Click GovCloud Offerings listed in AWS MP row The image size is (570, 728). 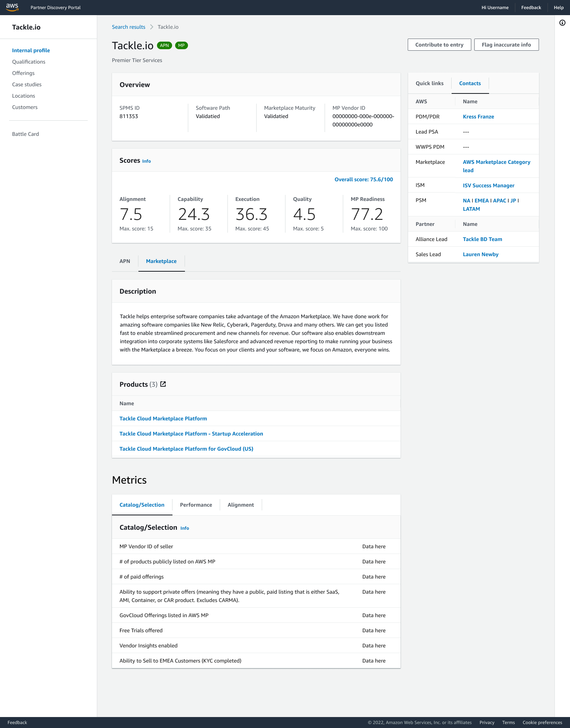pyautogui.click(x=256, y=615)
